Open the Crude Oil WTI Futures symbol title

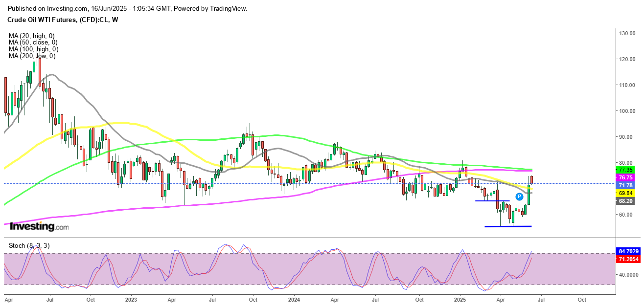pyautogui.click(x=63, y=20)
